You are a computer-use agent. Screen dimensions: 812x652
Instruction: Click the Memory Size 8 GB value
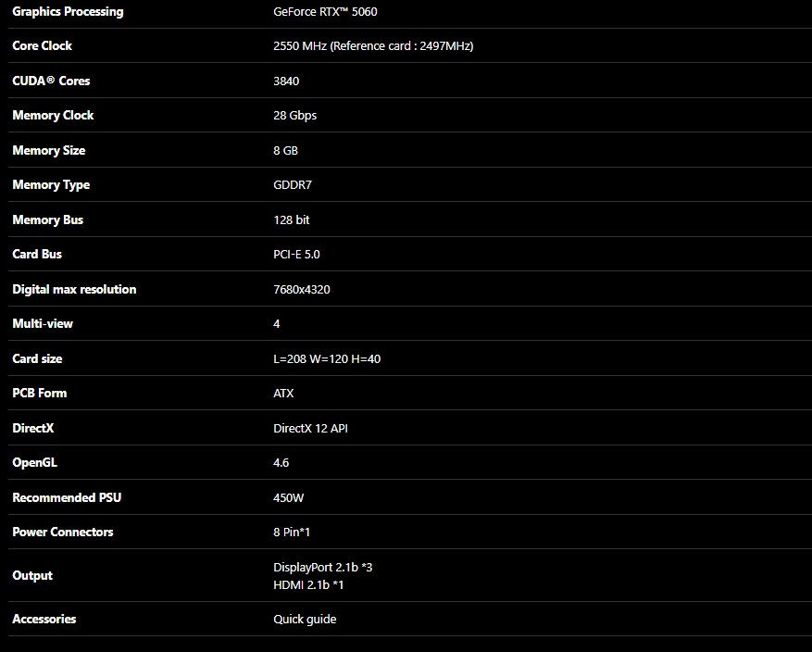285,150
